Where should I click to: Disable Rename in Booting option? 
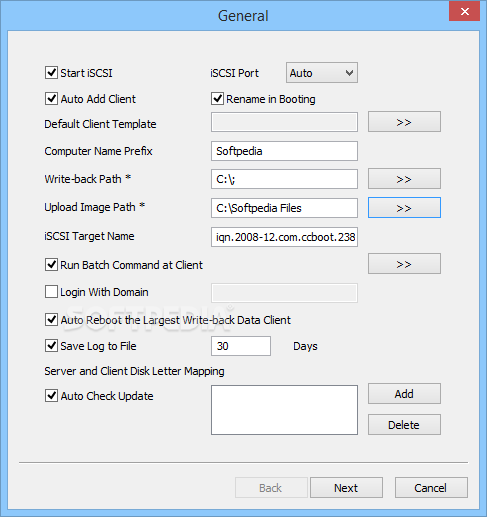tap(217, 99)
